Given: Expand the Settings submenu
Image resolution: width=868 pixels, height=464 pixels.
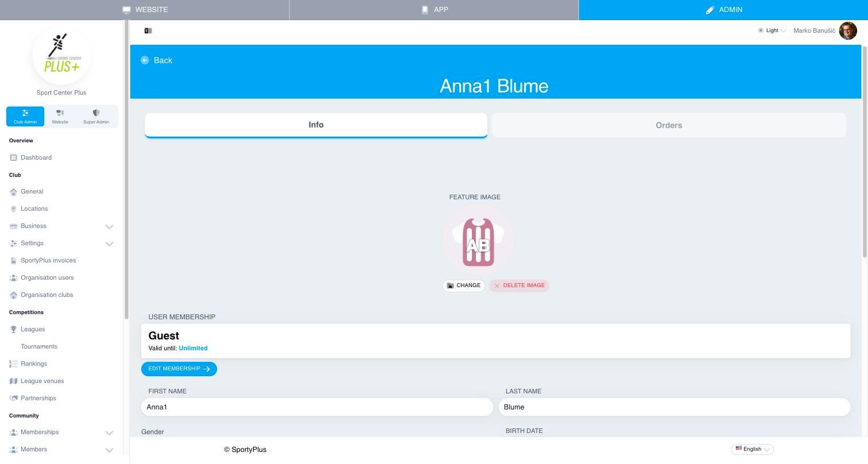Looking at the screenshot, I should pos(109,243).
